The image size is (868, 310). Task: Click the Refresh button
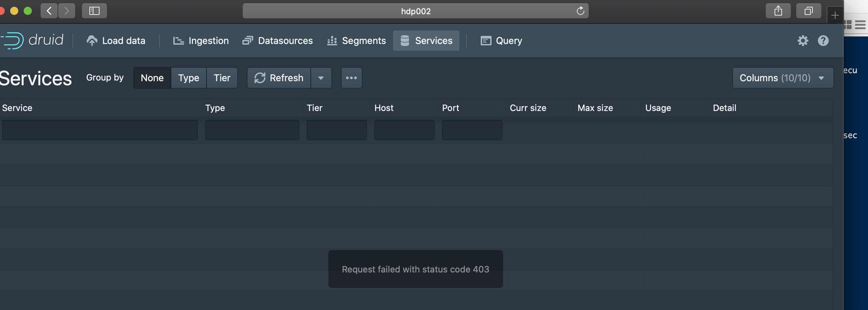pos(278,77)
